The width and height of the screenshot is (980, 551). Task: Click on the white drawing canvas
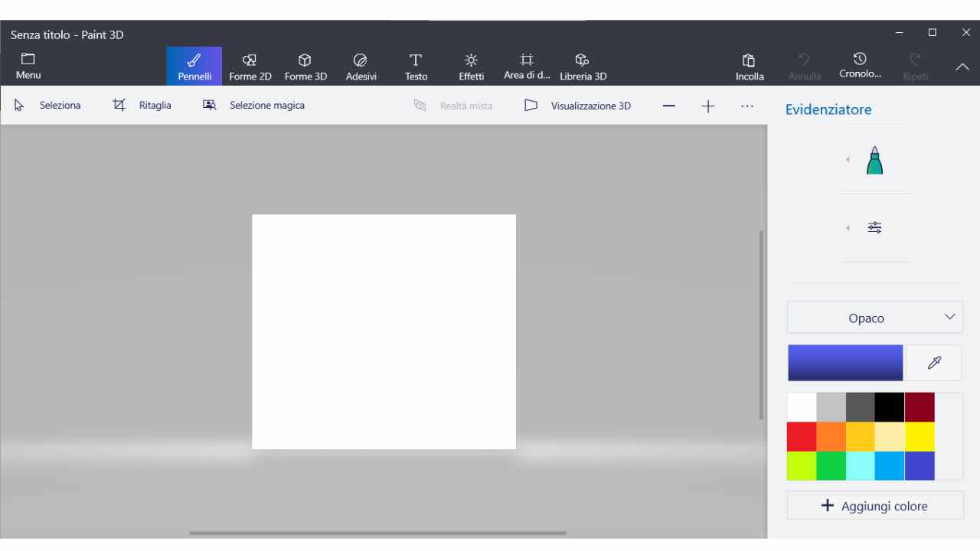[384, 331]
